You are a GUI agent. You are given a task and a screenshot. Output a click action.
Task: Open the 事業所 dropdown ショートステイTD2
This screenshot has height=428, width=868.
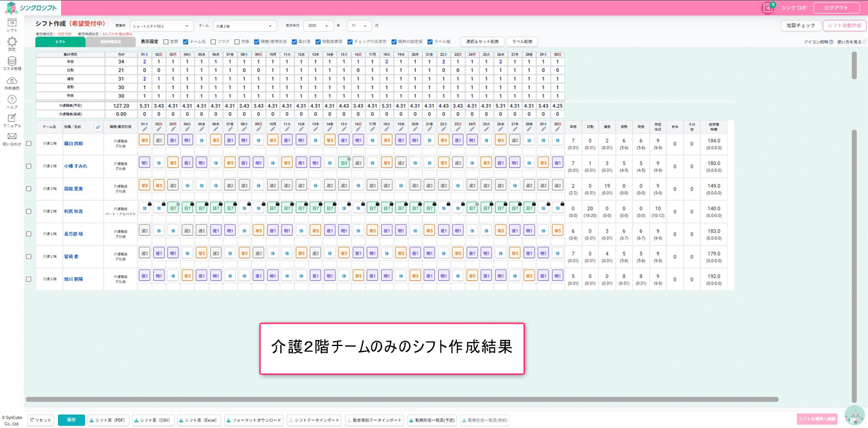(x=162, y=26)
